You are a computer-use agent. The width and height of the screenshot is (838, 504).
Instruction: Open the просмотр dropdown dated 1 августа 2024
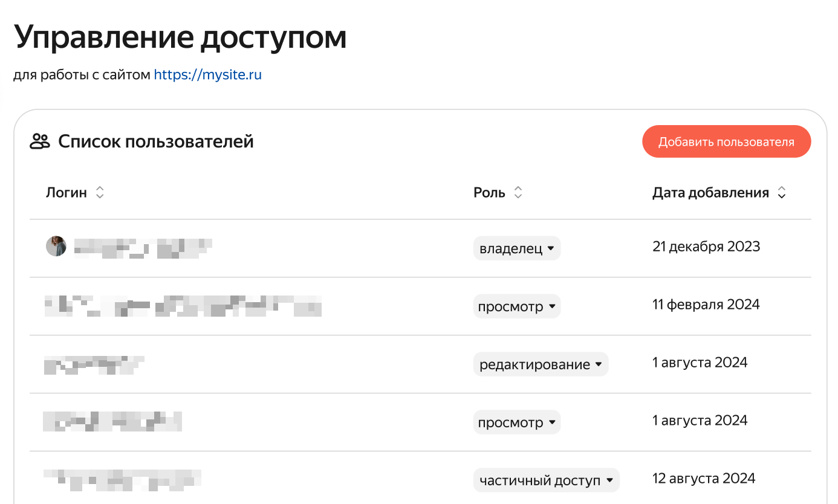click(x=517, y=422)
